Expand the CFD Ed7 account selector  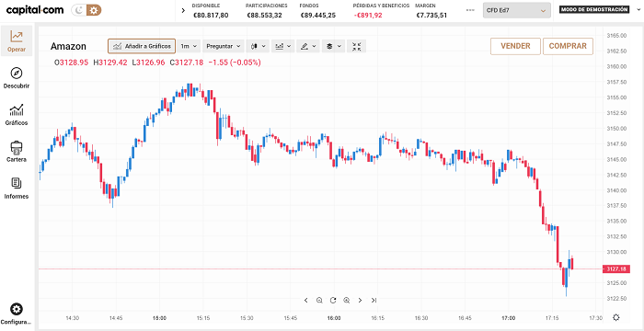517,11
